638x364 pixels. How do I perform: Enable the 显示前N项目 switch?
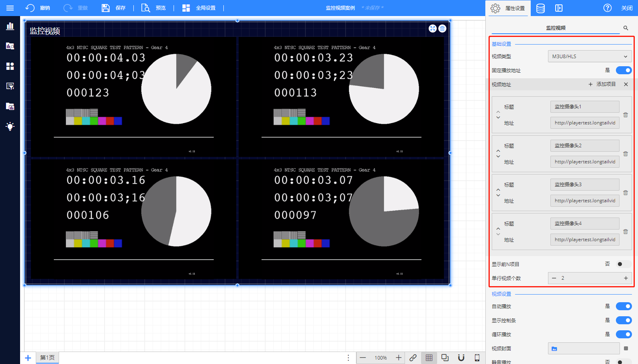[624, 264]
